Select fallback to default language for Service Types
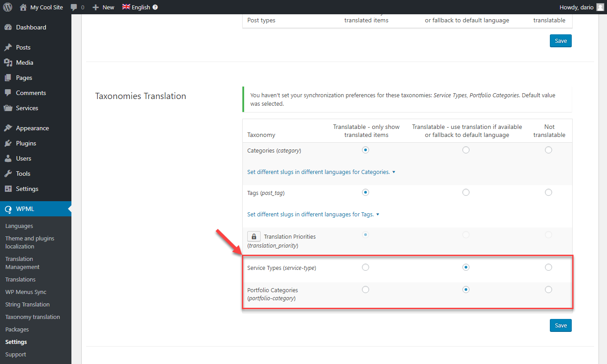Screen dimensions: 607x364 pyautogui.click(x=466, y=267)
